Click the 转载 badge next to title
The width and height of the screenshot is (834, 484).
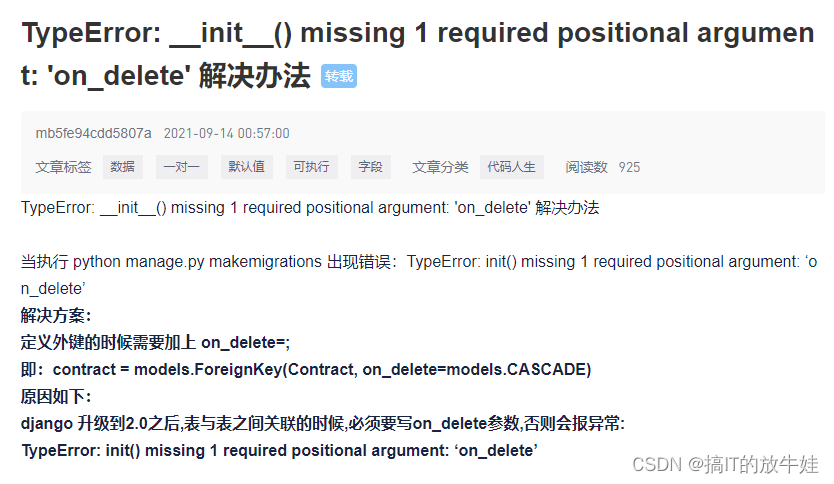pyautogui.click(x=339, y=76)
